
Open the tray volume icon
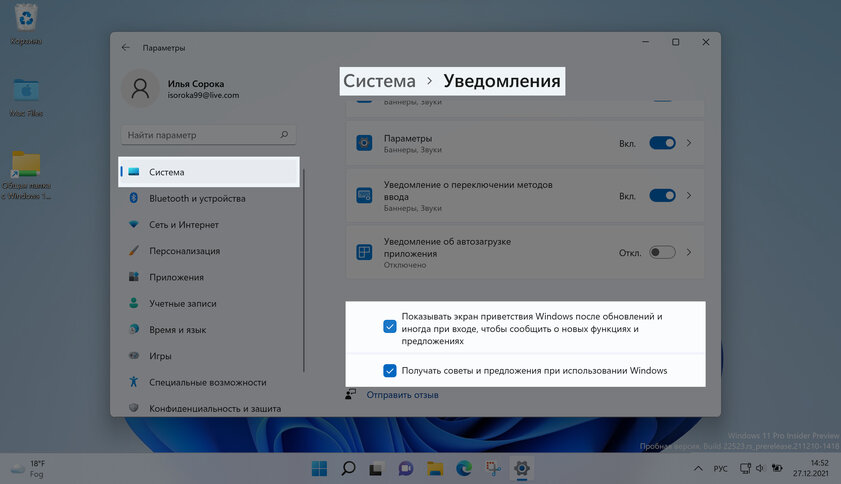coord(760,468)
